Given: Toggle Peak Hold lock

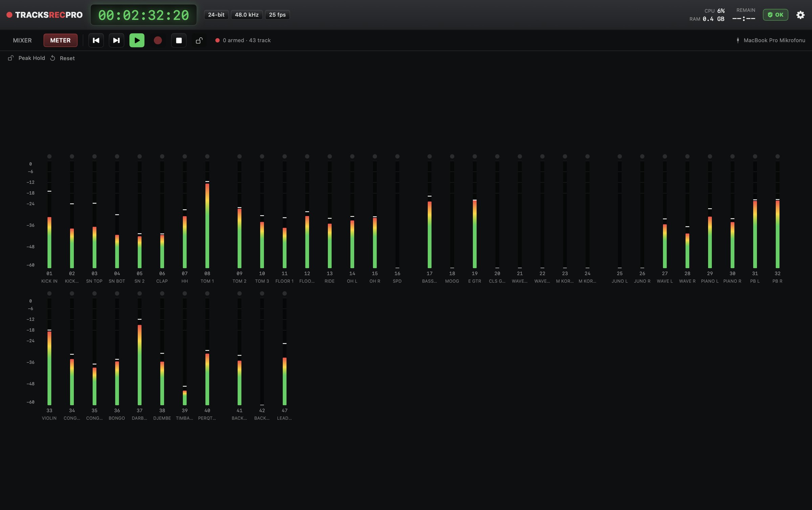Looking at the screenshot, I should (x=26, y=58).
